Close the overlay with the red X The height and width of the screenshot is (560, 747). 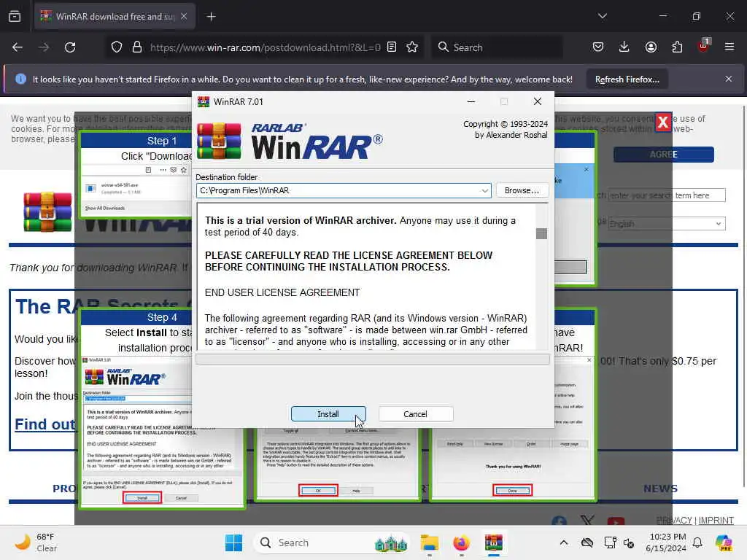pyautogui.click(x=662, y=122)
